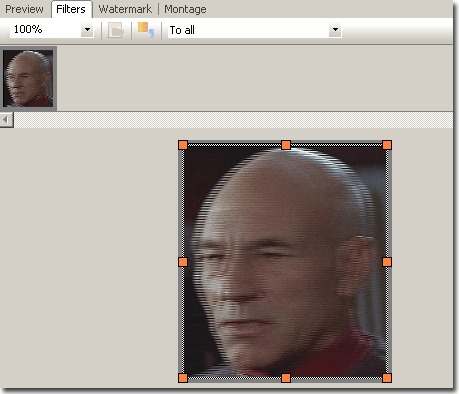Screen dimensions: 459x394
Task: Select the Filters tab
Action: pos(71,9)
